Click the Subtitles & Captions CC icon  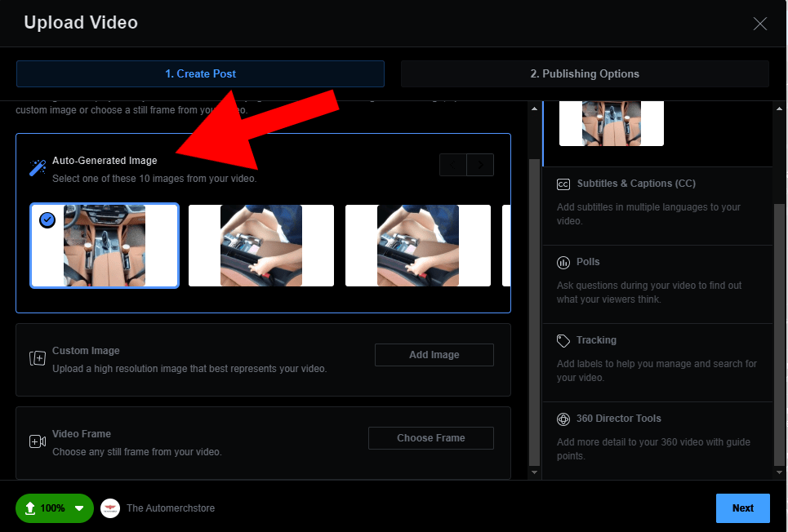click(563, 184)
